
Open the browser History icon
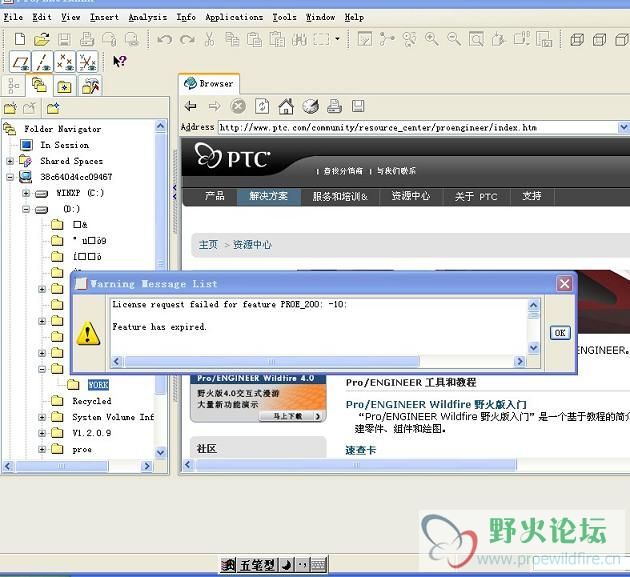310,106
